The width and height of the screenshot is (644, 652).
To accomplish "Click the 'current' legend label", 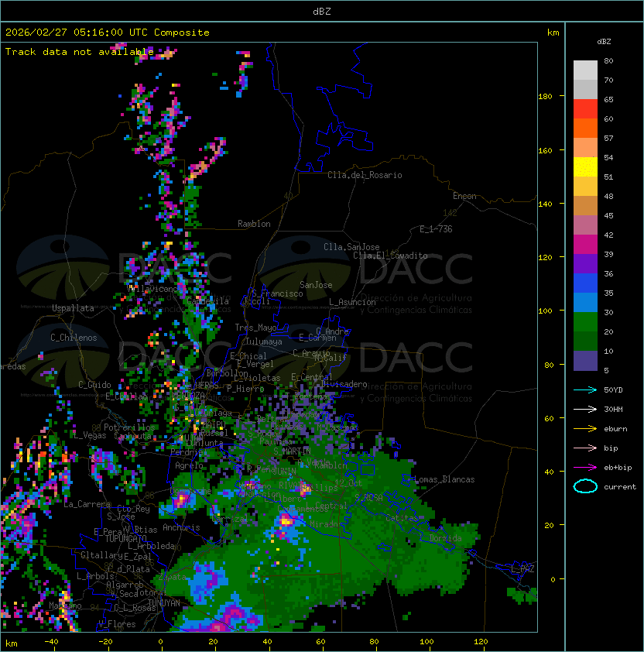I will pos(620,487).
